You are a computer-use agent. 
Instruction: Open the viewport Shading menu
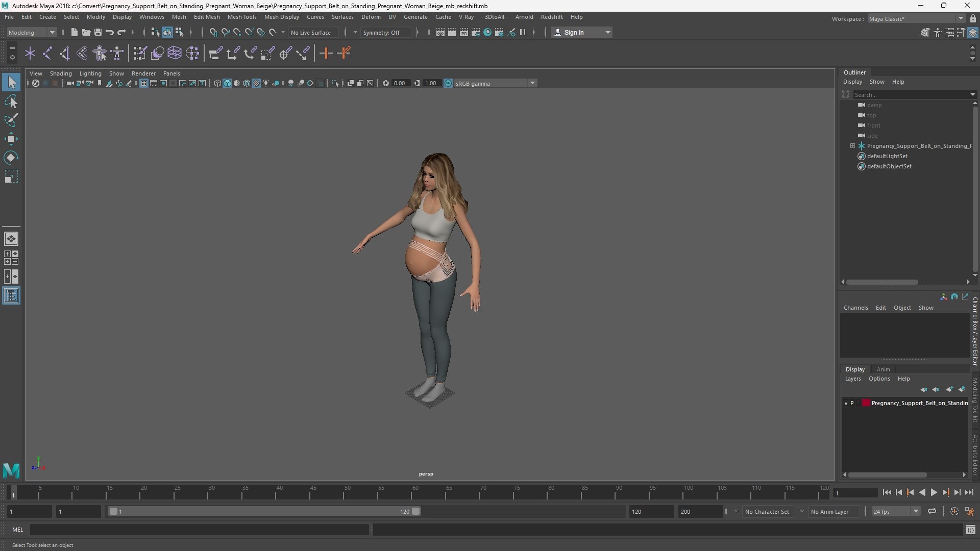pyautogui.click(x=61, y=73)
